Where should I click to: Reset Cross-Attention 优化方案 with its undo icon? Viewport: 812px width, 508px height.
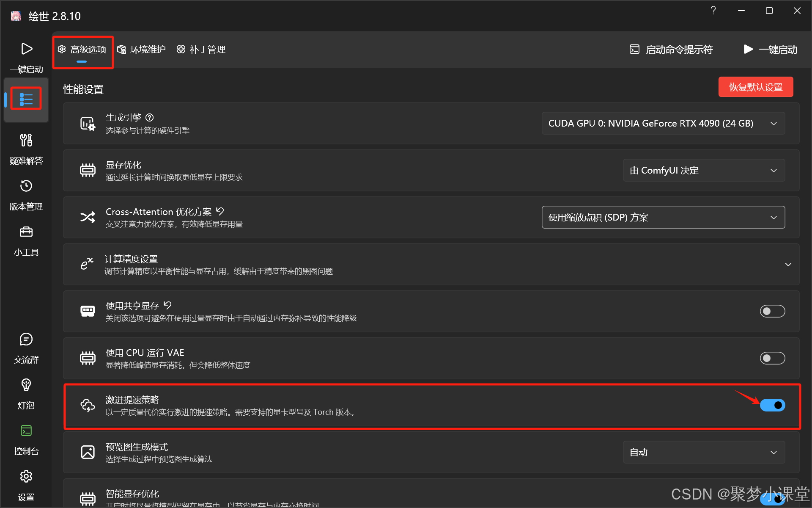[220, 211]
